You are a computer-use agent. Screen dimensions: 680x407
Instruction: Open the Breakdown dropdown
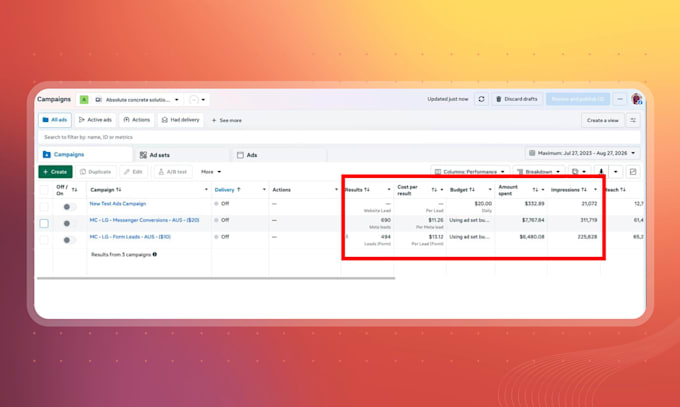coord(539,172)
